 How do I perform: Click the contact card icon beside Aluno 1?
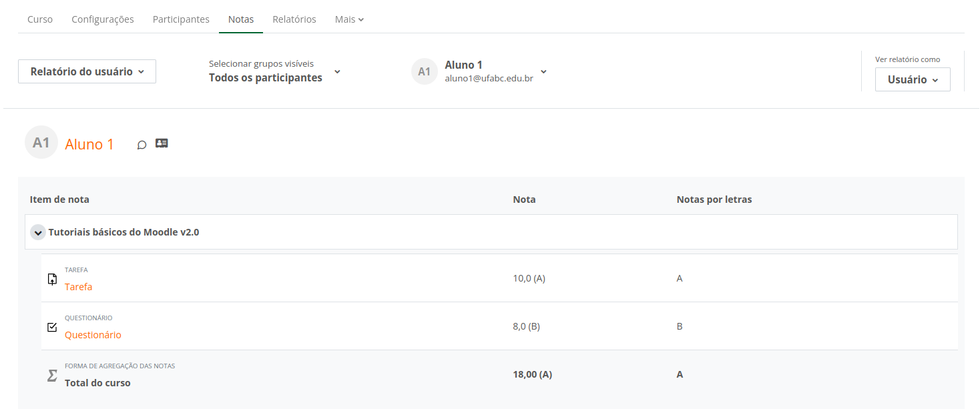[162, 143]
